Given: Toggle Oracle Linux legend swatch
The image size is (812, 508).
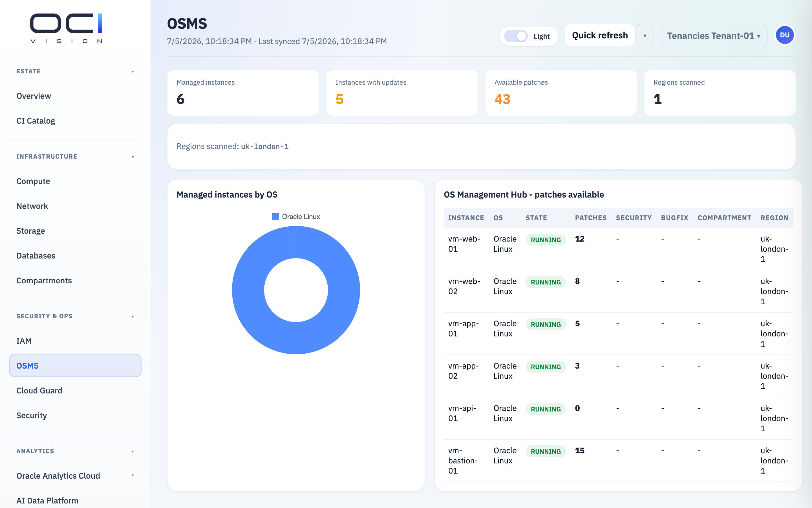Looking at the screenshot, I should pyautogui.click(x=275, y=217).
